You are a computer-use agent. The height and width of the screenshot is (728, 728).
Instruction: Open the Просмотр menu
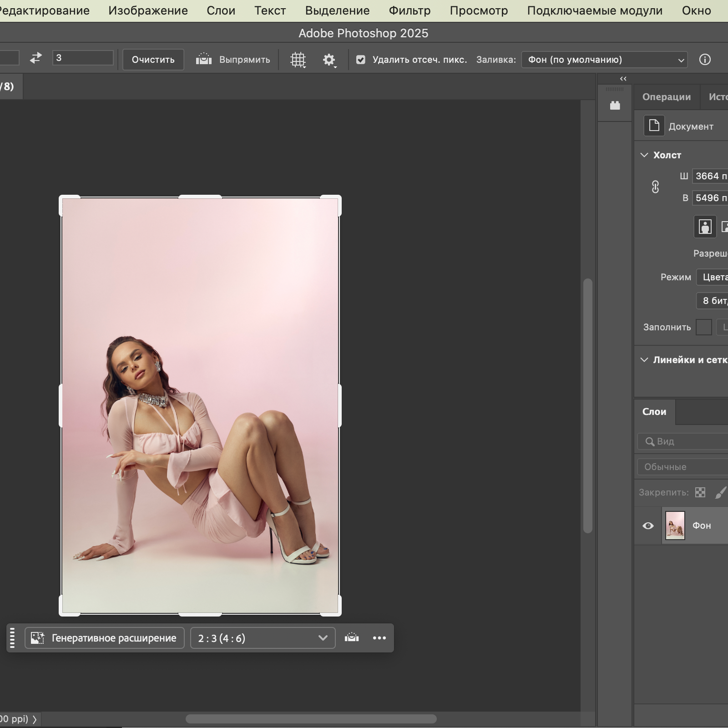click(x=479, y=10)
